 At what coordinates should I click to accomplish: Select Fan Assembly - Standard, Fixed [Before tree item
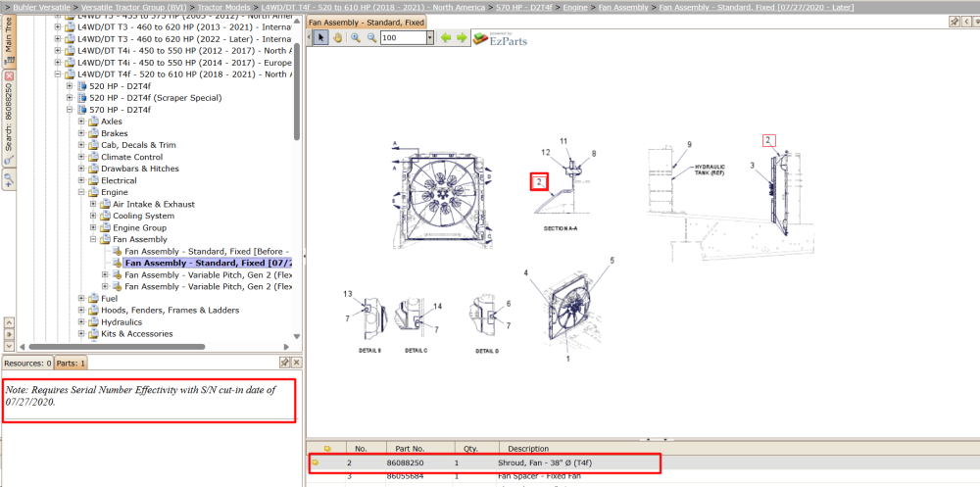(208, 251)
